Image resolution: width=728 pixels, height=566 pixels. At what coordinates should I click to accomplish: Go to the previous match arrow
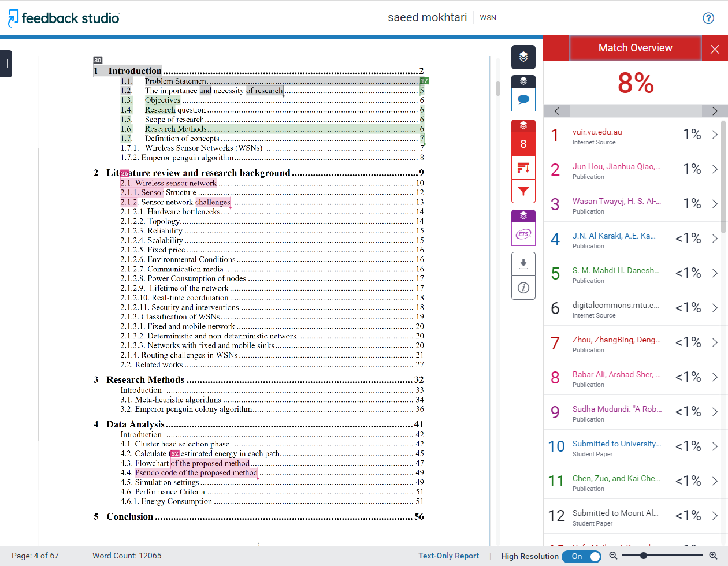pyautogui.click(x=556, y=111)
